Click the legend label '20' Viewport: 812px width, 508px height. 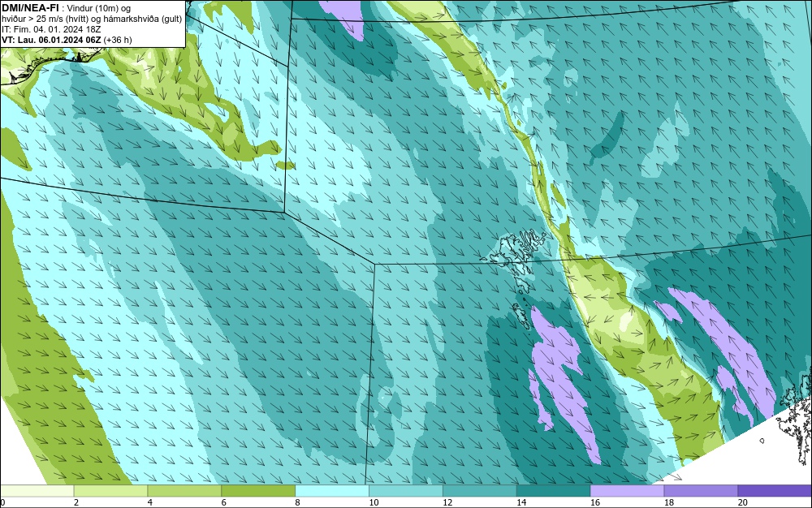[x=743, y=502]
